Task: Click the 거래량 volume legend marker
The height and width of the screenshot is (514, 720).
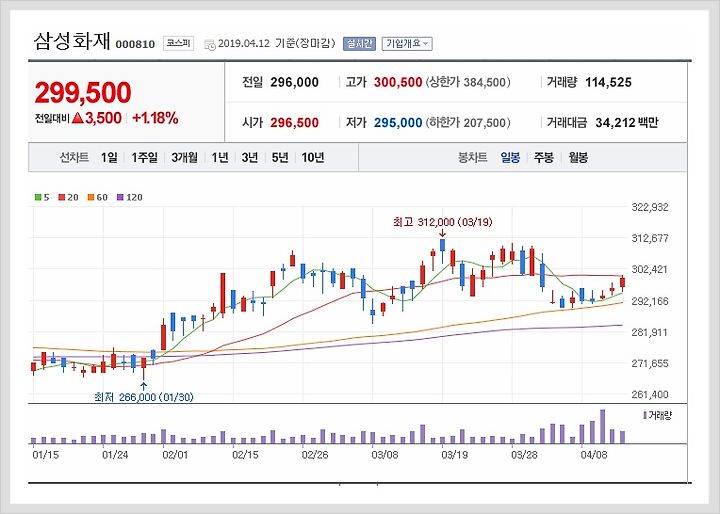Action: (x=645, y=416)
